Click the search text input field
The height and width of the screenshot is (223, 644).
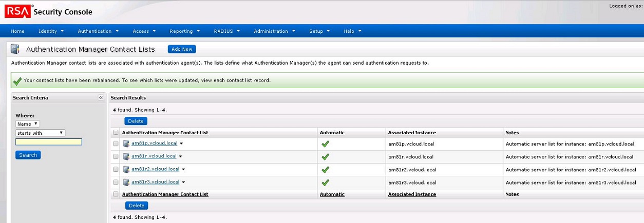point(49,142)
